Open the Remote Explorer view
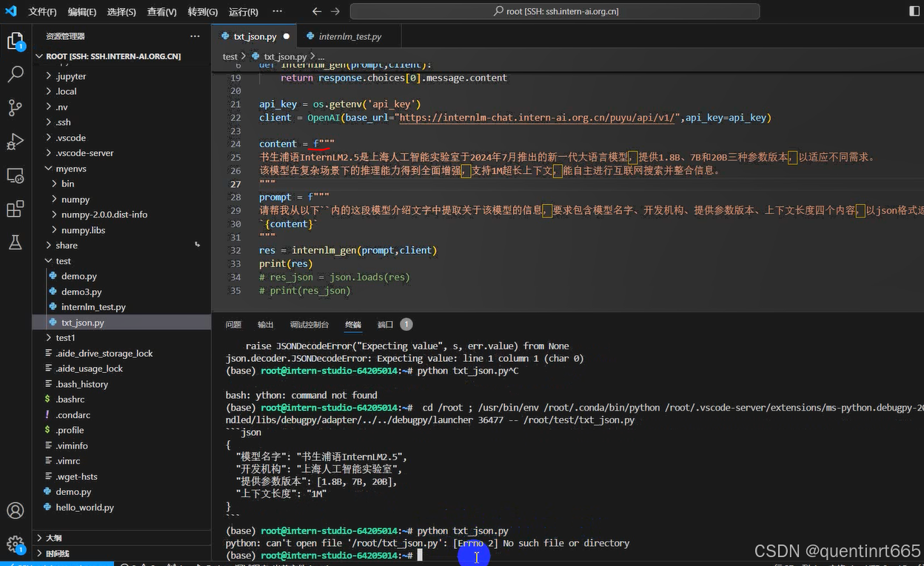 point(15,175)
